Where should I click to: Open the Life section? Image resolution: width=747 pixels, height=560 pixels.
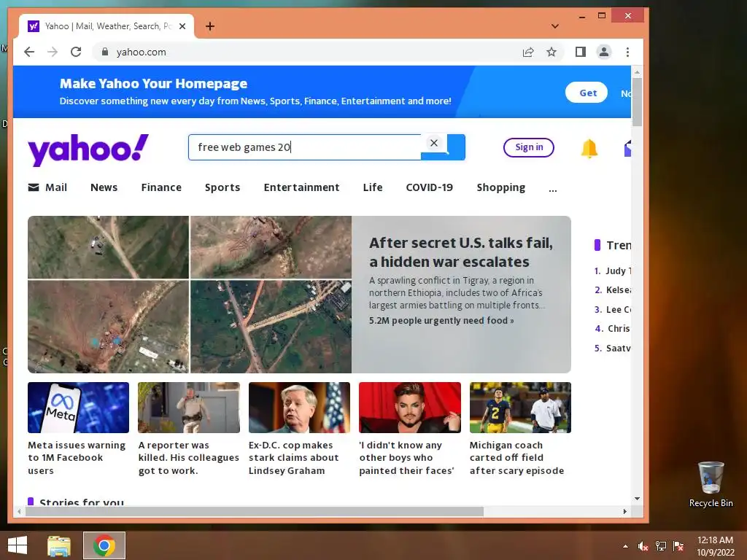[373, 187]
